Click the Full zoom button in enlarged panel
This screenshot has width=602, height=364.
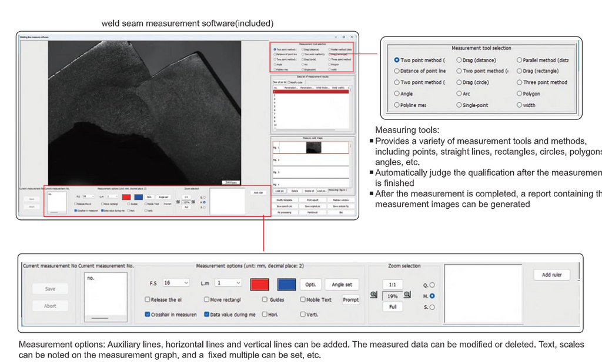pos(392,307)
